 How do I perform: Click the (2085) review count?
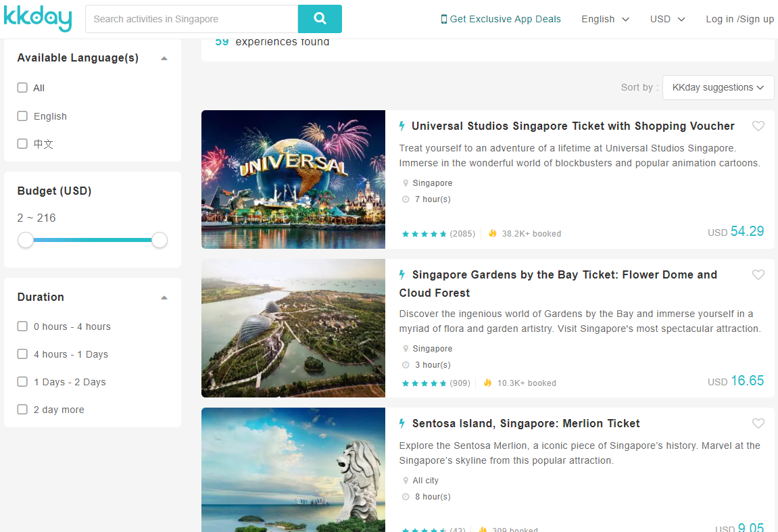462,234
